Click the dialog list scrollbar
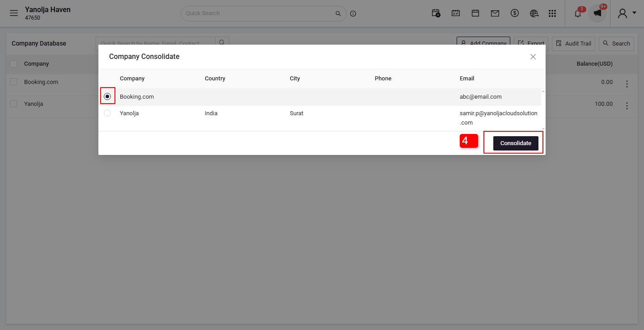The width and height of the screenshot is (644, 330). point(543,110)
